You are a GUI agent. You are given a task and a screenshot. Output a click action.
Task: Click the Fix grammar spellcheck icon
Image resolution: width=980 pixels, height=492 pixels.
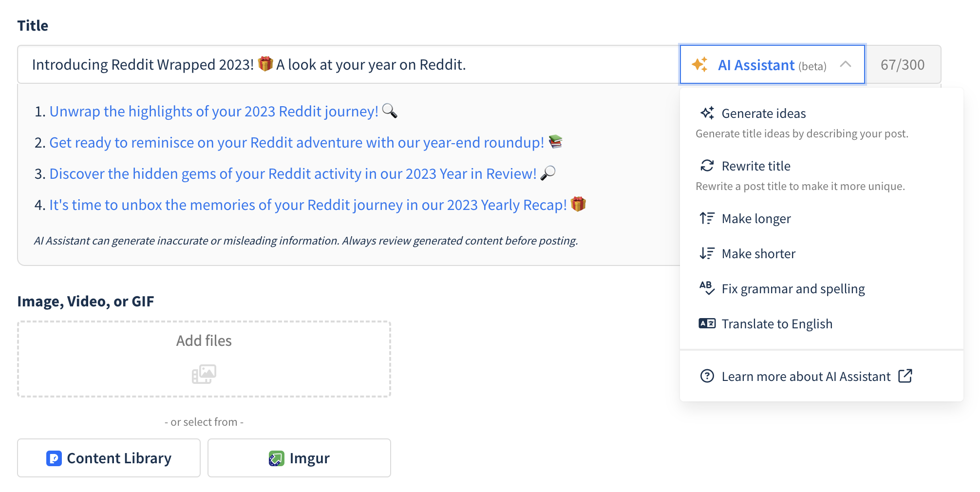coord(707,288)
